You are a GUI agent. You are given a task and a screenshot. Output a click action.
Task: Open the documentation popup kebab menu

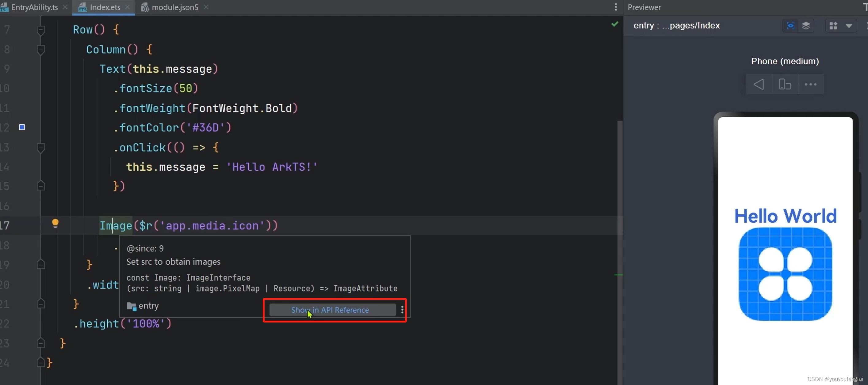point(402,310)
